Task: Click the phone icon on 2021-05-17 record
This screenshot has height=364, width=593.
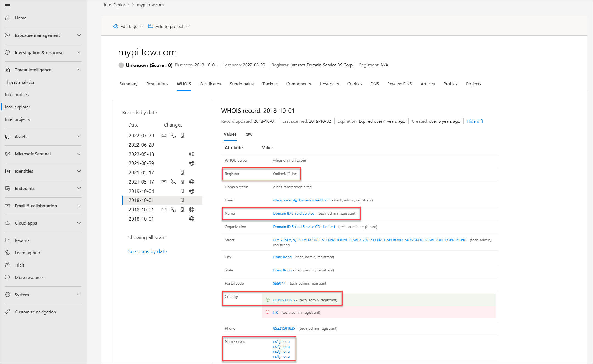Action: 173,182
